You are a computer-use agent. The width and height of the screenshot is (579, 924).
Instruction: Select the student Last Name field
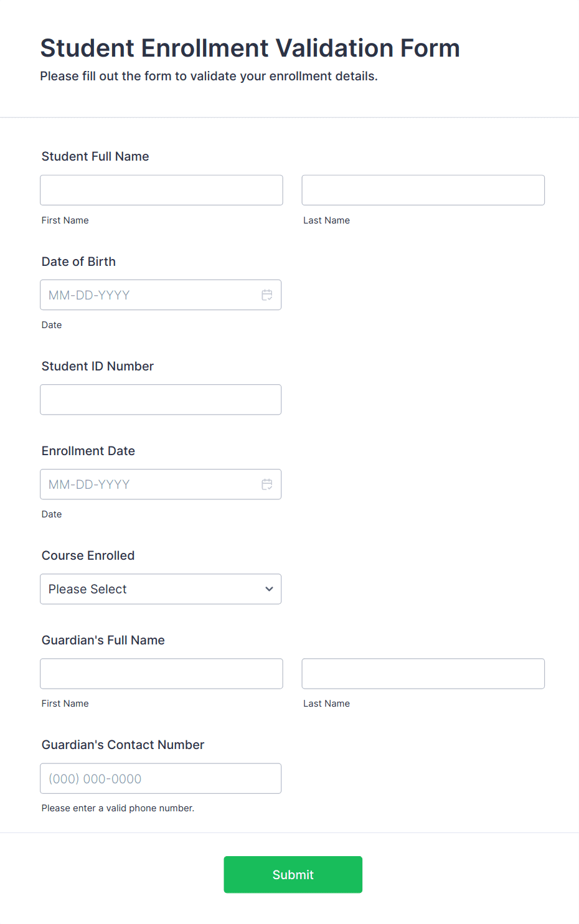[x=423, y=190]
